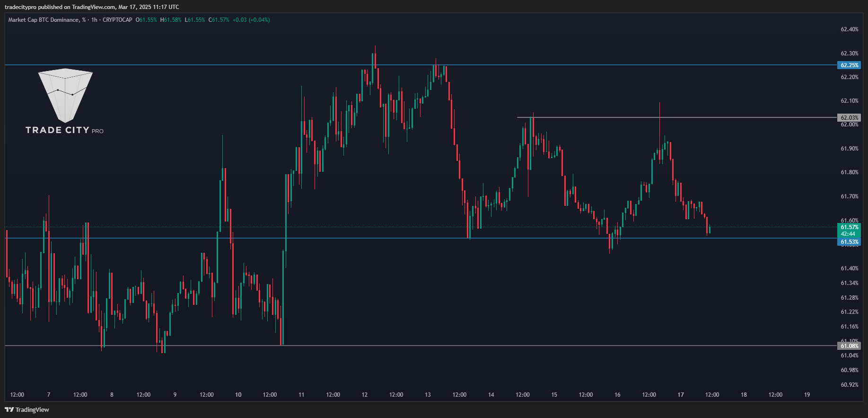Click the 60.92% price axis label
The height and width of the screenshot is (418, 868).
point(850,385)
